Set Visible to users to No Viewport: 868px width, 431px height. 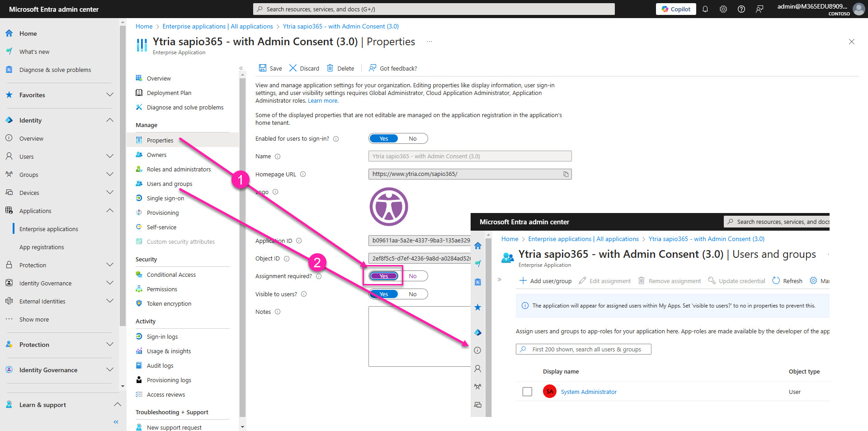(412, 294)
